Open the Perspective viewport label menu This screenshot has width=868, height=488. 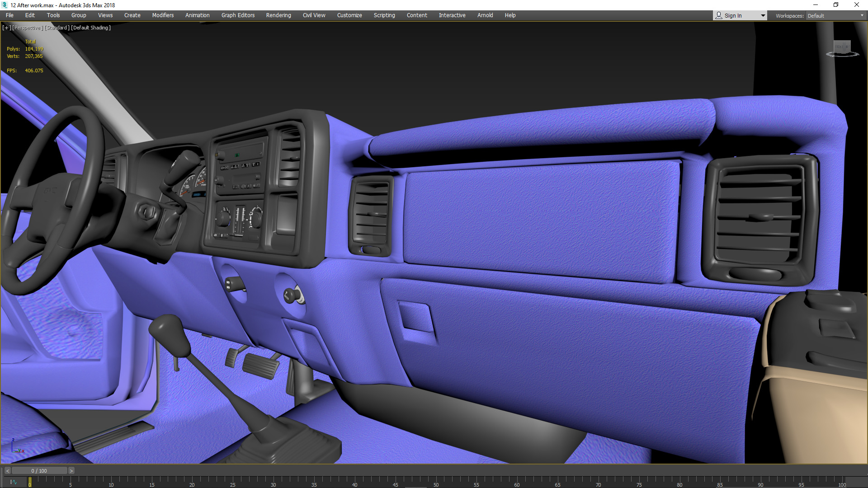(x=28, y=28)
